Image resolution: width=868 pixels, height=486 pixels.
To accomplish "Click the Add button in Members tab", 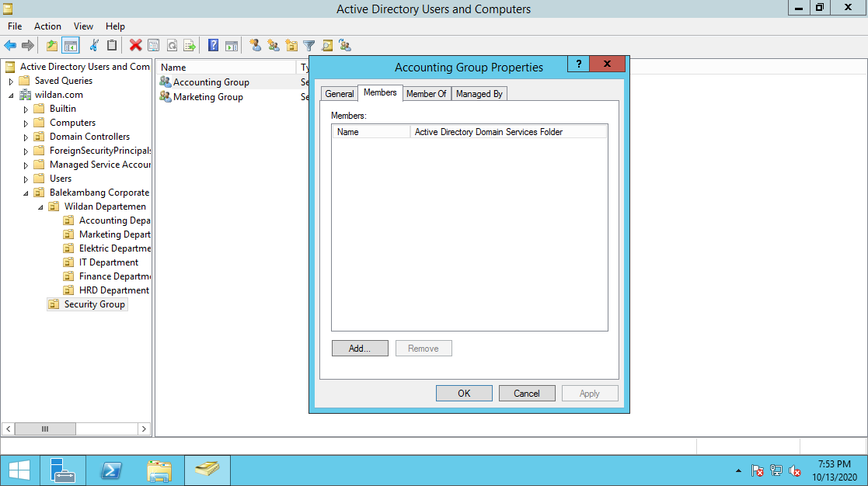I will 360,348.
